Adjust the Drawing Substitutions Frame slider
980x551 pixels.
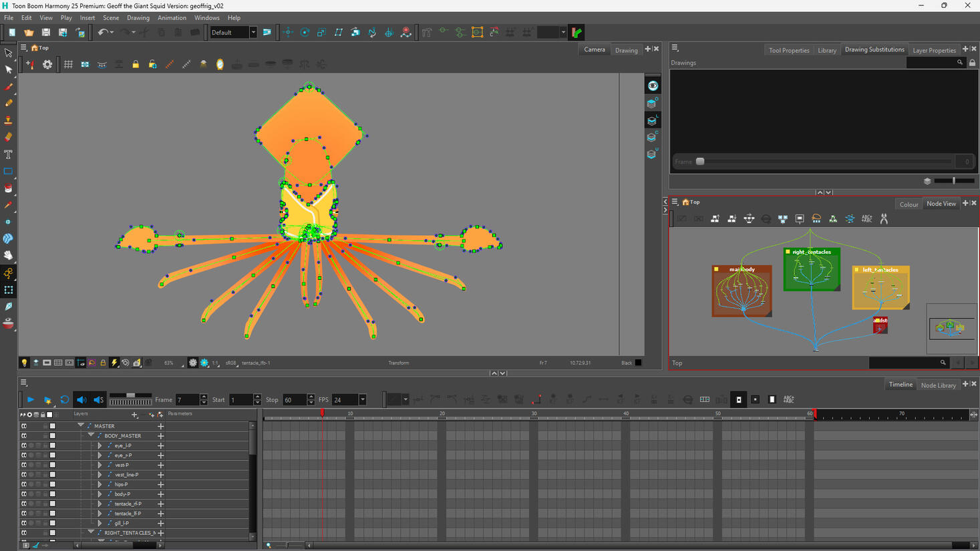[x=700, y=162]
